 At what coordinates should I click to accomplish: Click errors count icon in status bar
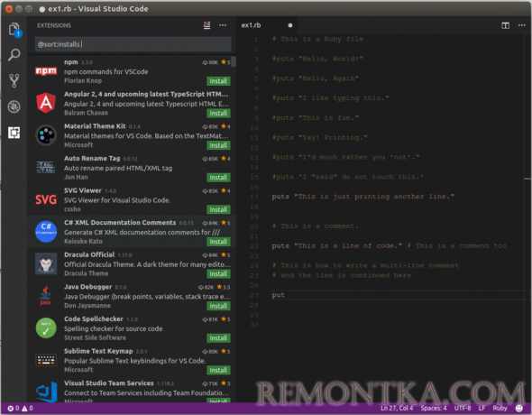pyautogui.click(x=14, y=408)
